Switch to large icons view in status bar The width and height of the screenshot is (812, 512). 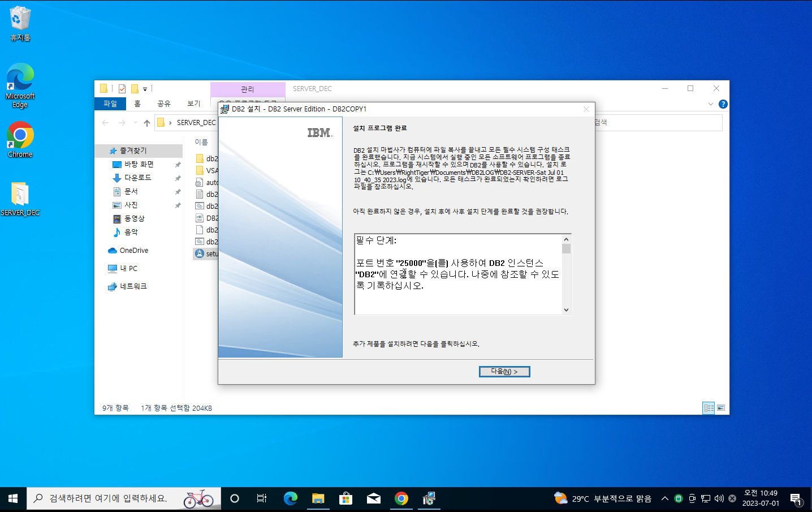tap(721, 408)
